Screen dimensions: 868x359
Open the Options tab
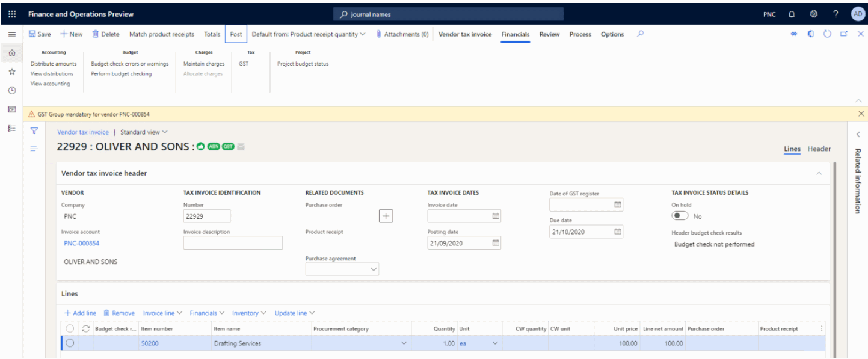(612, 34)
